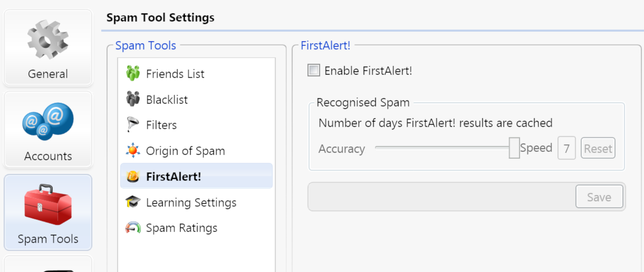Click the FirstAlert! siren icon
The height and width of the screenshot is (272, 644).
click(x=133, y=177)
